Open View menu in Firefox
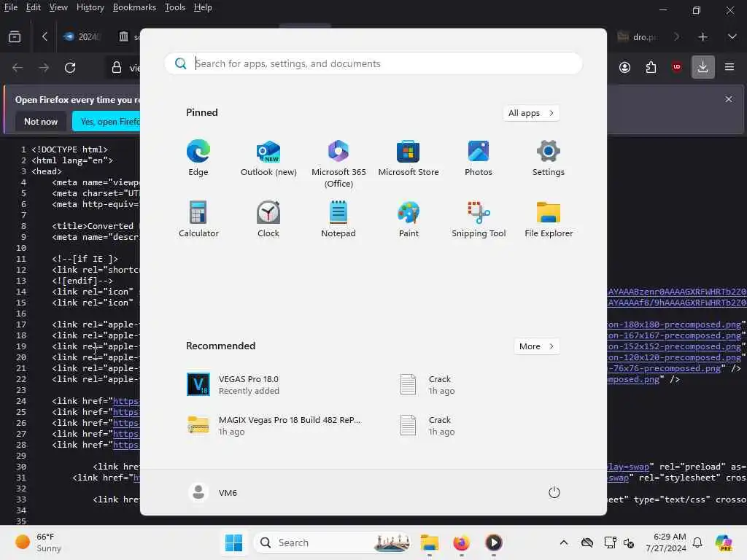This screenshot has height=560, width=747. coord(58,7)
